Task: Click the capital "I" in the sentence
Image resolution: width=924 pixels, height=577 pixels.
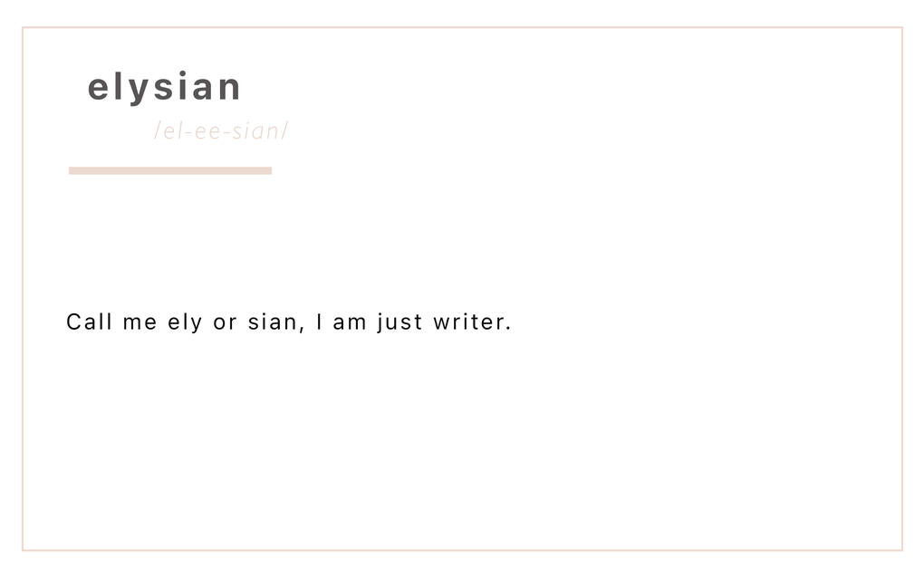Action: point(320,322)
